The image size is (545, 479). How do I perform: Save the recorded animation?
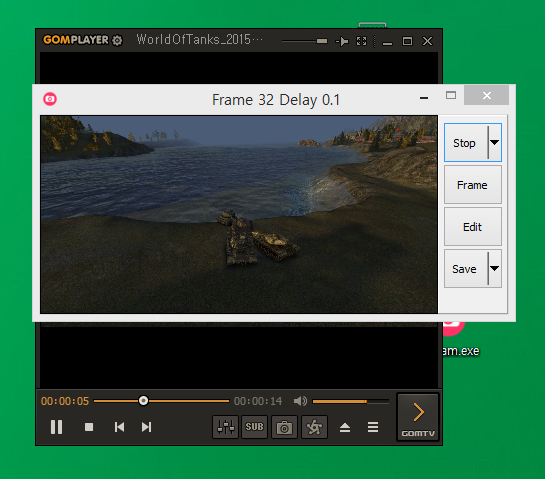(x=465, y=269)
